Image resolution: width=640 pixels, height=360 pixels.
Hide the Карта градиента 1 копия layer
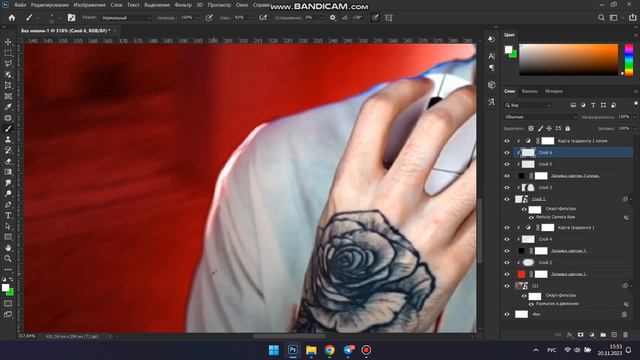pos(507,141)
